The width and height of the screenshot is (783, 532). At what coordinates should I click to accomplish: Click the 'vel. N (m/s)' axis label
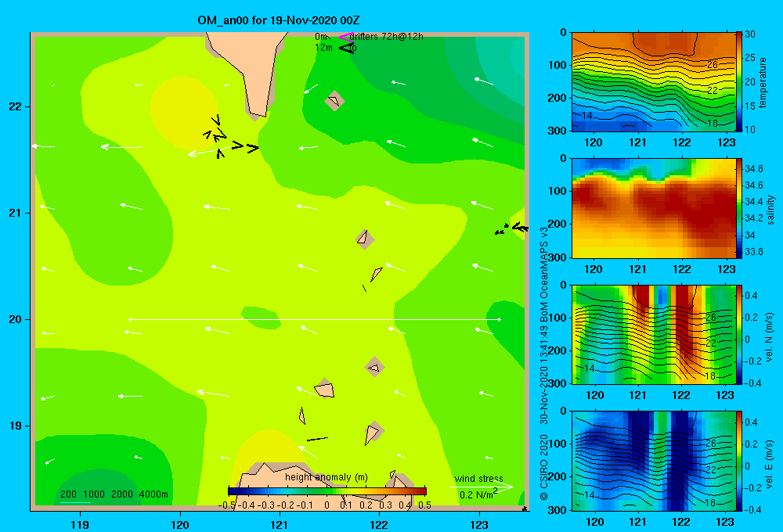(770, 336)
